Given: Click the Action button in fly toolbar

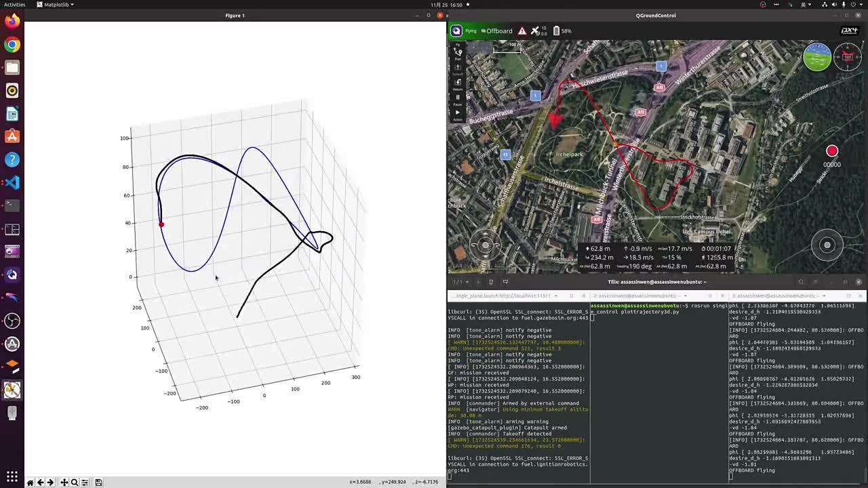Looking at the screenshot, I should [458, 114].
